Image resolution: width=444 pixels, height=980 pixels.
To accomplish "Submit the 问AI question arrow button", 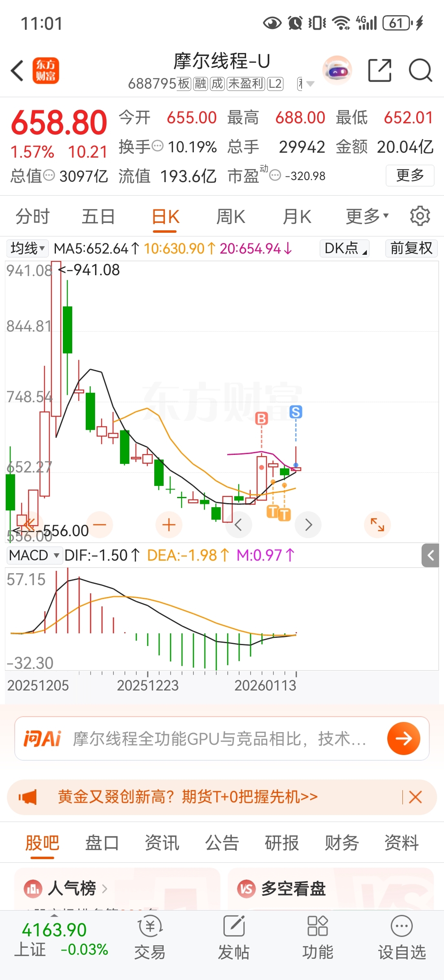I will (404, 738).
